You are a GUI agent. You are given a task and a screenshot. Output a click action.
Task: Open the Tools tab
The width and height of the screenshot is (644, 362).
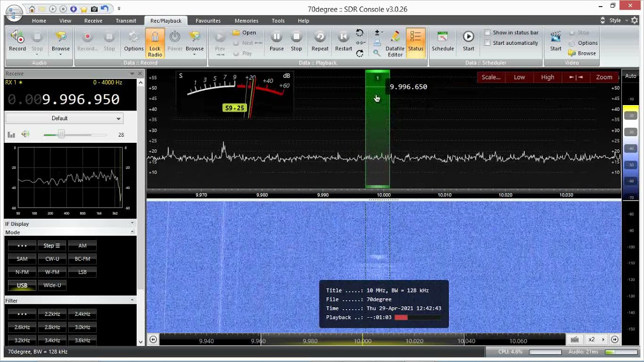tap(278, 21)
